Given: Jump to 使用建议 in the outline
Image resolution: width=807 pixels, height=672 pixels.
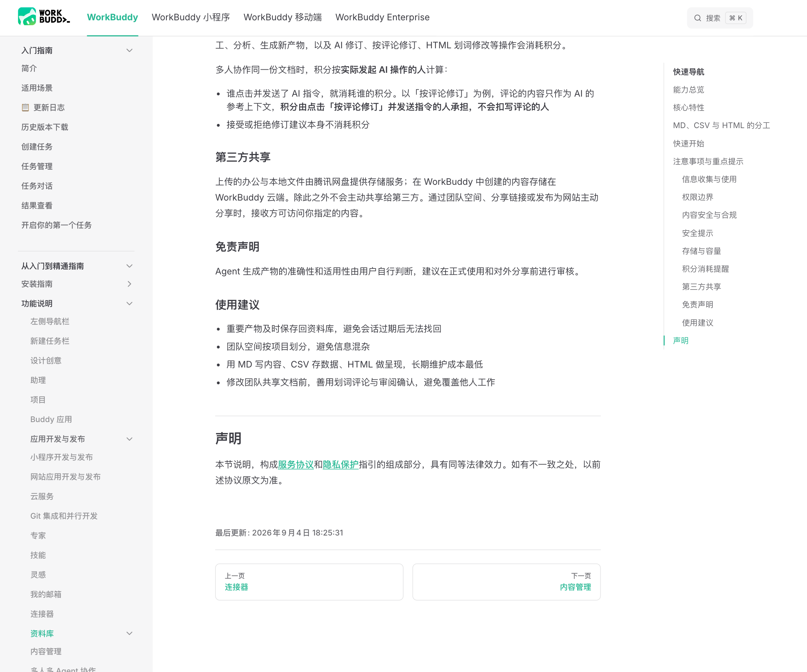Looking at the screenshot, I should coord(697,323).
